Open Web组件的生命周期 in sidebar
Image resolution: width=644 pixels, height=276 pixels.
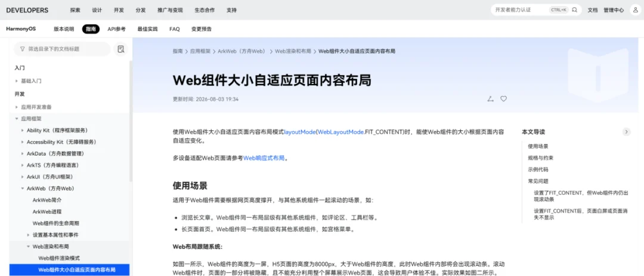56,223
